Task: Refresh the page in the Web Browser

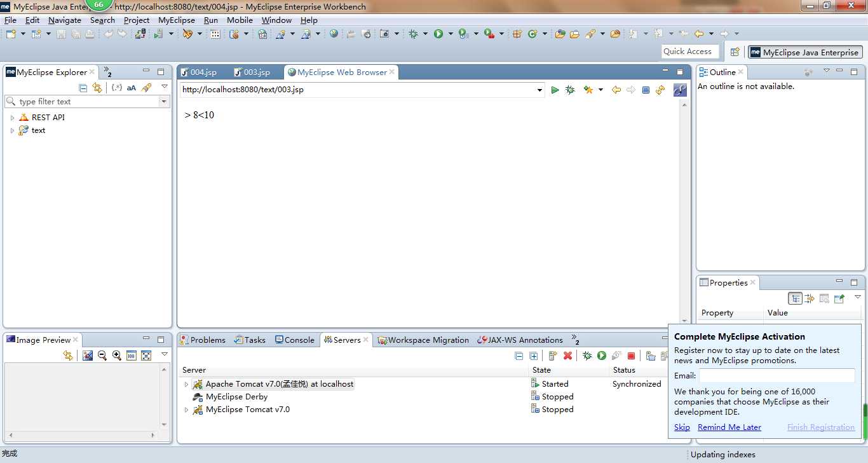Action: pos(660,90)
